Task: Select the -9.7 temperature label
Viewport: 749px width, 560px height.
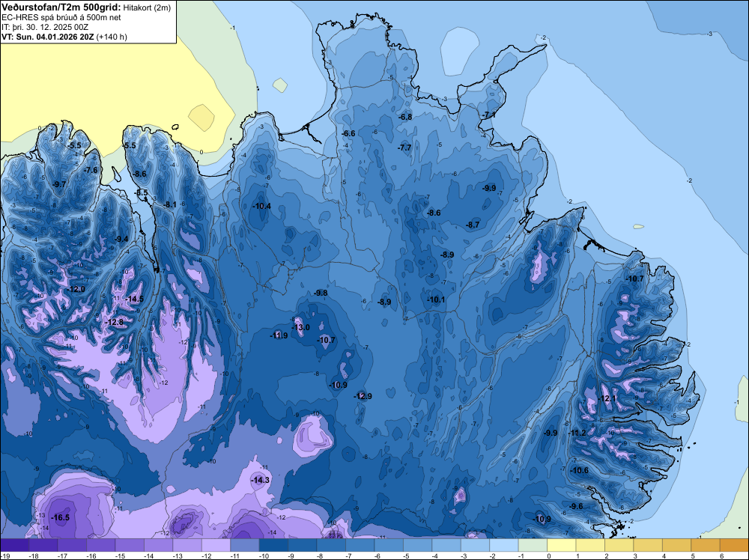Action: (x=59, y=184)
